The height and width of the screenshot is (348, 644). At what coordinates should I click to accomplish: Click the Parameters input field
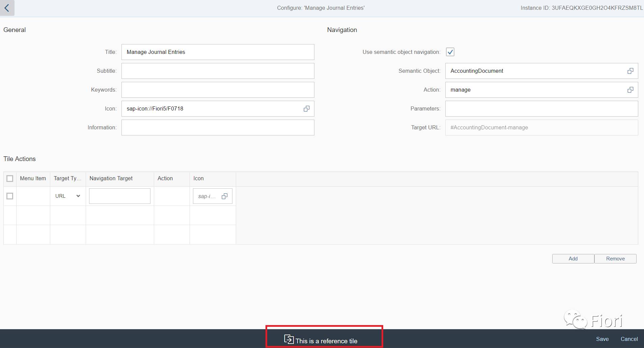tap(541, 108)
